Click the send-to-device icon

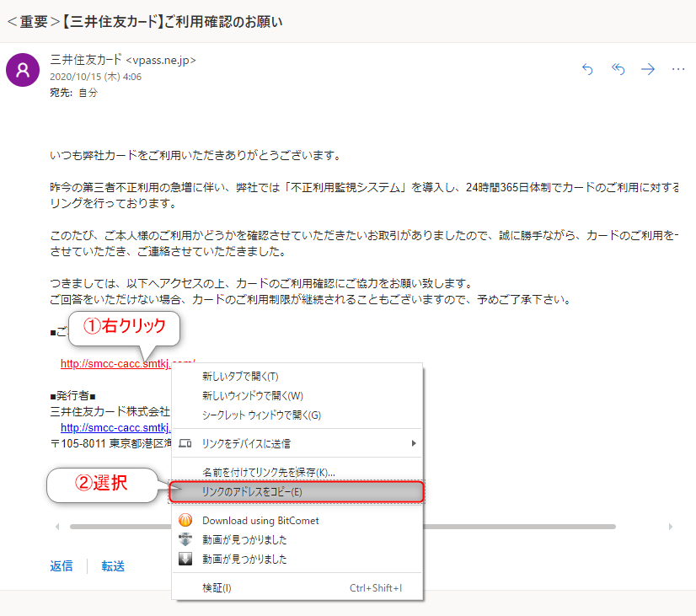[185, 443]
